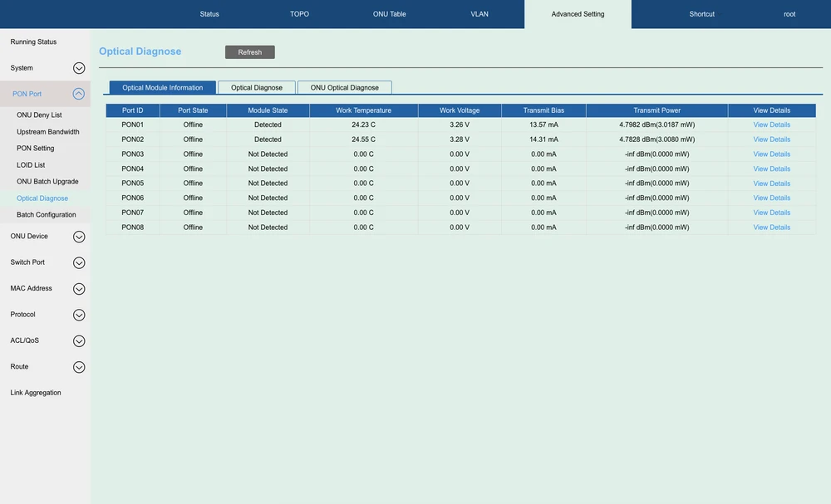Expand the System menu chevron

[x=79, y=68]
